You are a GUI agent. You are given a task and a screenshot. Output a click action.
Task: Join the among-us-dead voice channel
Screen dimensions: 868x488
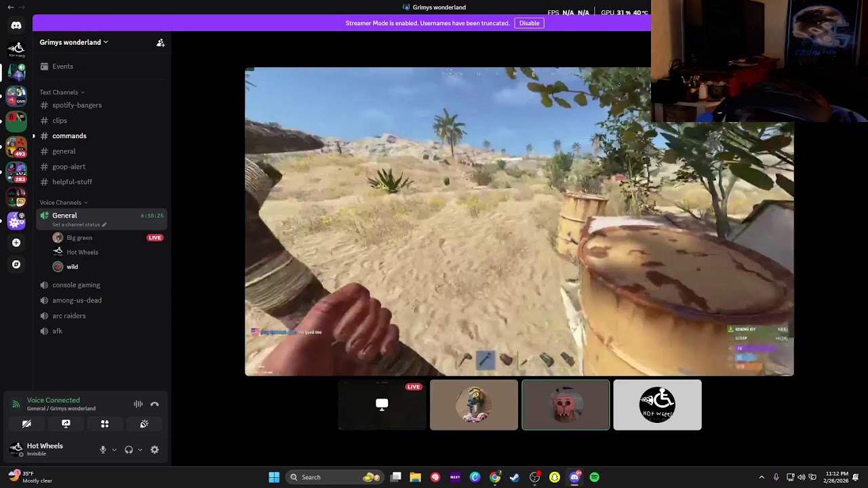[102, 300]
